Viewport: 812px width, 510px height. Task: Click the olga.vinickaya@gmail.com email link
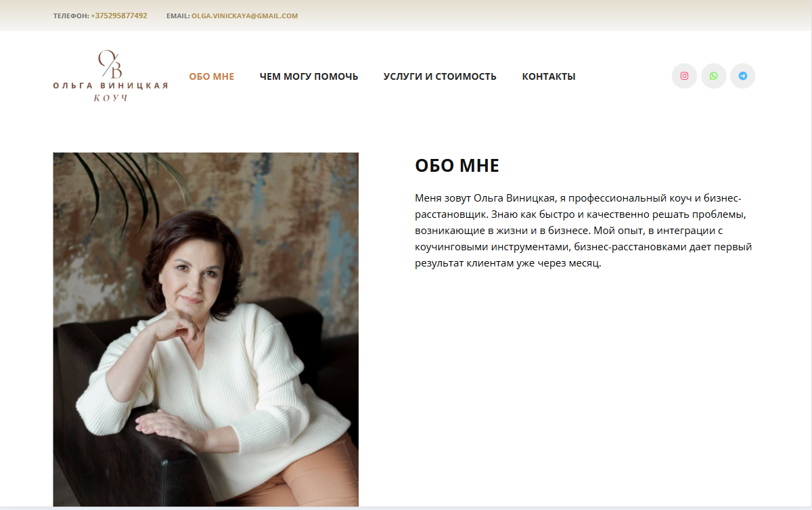(244, 16)
